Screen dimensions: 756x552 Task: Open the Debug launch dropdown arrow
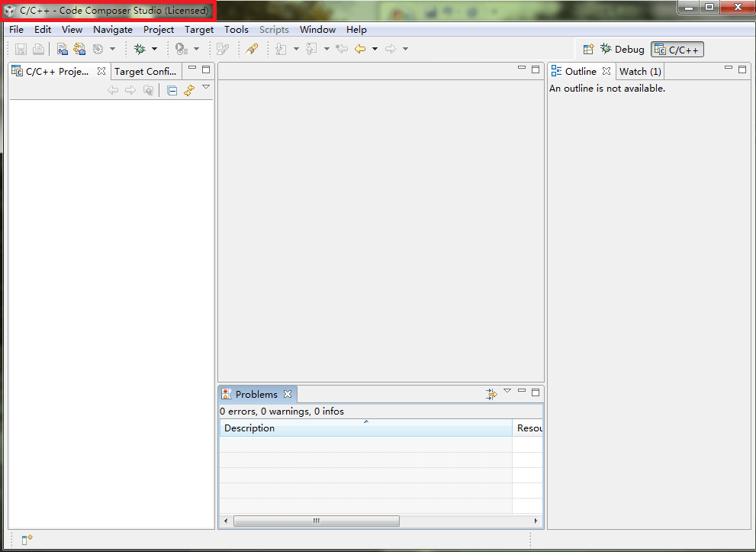pyautogui.click(x=155, y=49)
